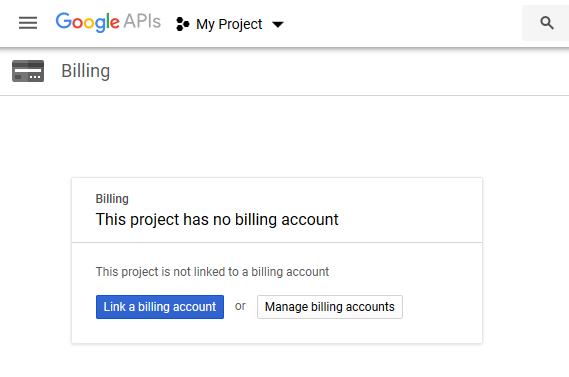Click the Google APIs logo
The image size is (569, 377).
[108, 22]
